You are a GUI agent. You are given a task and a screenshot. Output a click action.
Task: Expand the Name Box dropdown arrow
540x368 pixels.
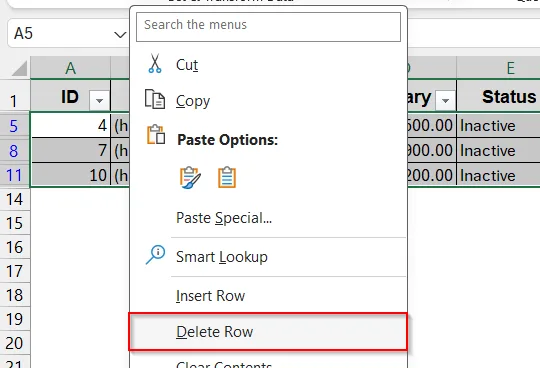pyautogui.click(x=120, y=34)
